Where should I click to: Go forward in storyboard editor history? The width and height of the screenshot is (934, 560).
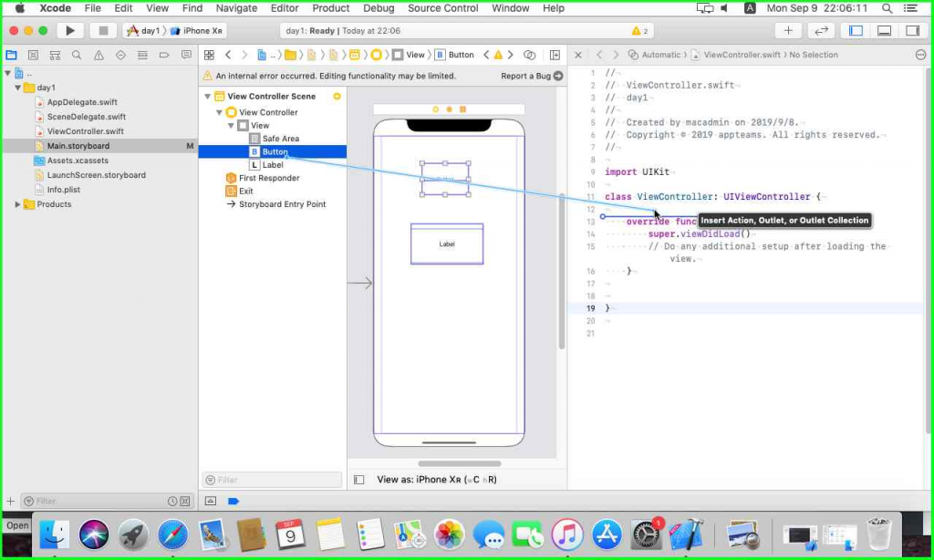tap(244, 55)
